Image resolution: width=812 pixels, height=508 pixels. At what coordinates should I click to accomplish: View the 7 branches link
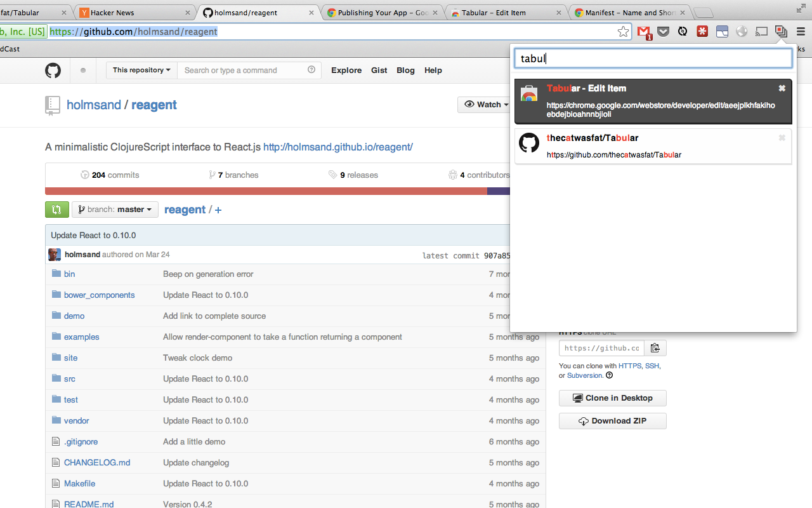pos(233,175)
